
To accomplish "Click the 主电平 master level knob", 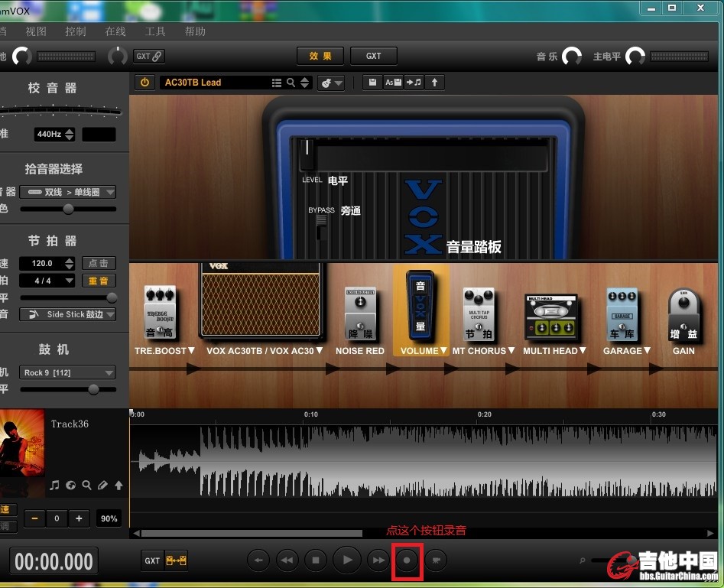I will [635, 57].
